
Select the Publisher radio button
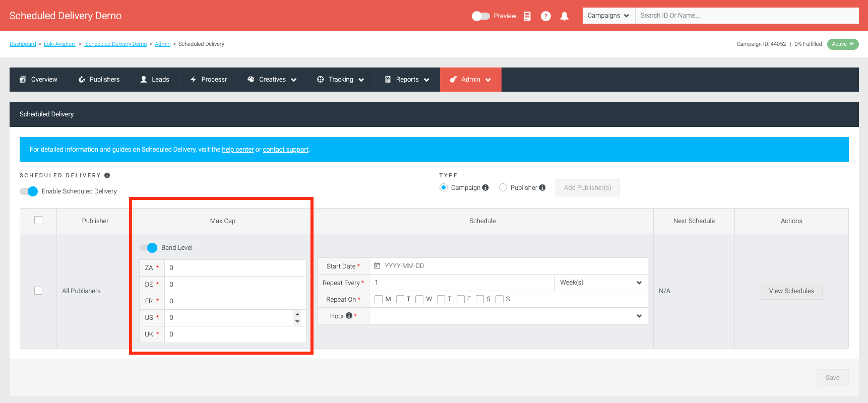(x=503, y=187)
